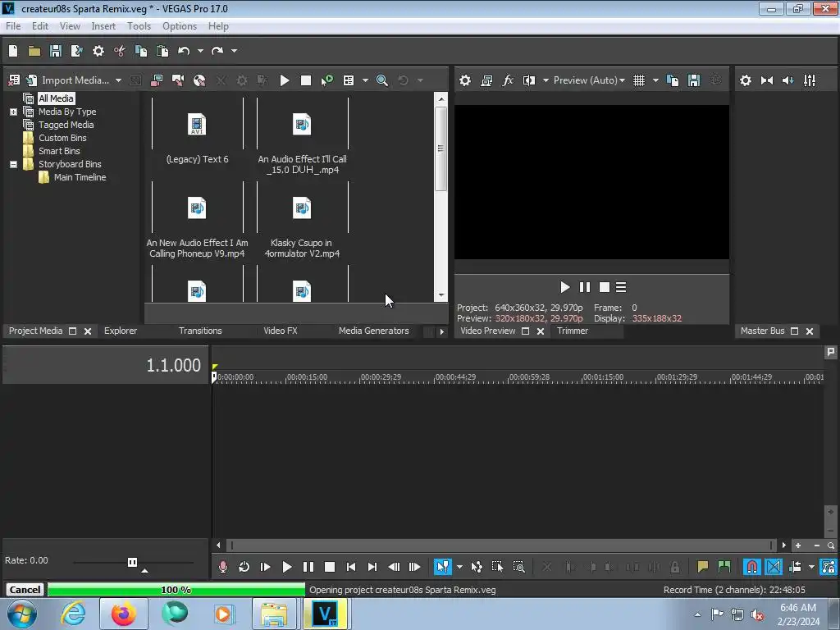Open Video Output FX icon

pos(508,80)
